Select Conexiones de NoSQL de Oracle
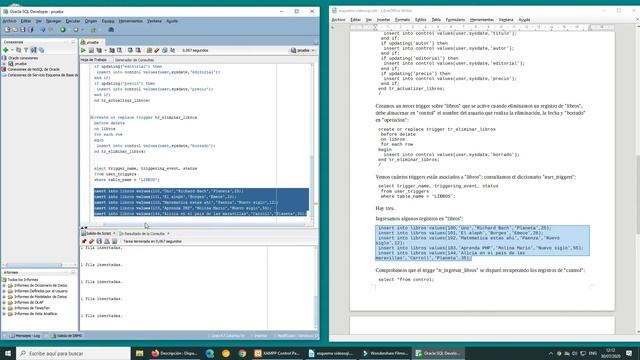This screenshot has width=640, height=360. click(x=33, y=69)
